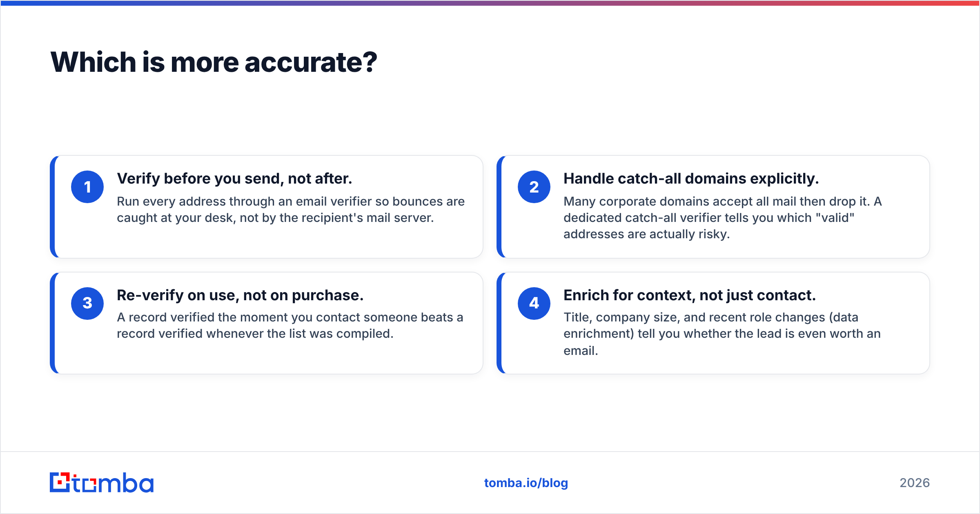
Task: Click the catch-all verifier description text
Action: 723,218
